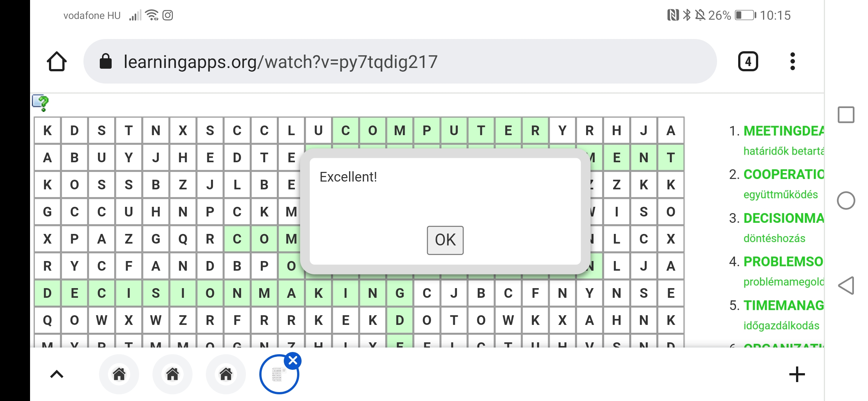Image resolution: width=868 pixels, height=401 pixels.
Task: Select the second home tab thumbnail
Action: (x=172, y=374)
